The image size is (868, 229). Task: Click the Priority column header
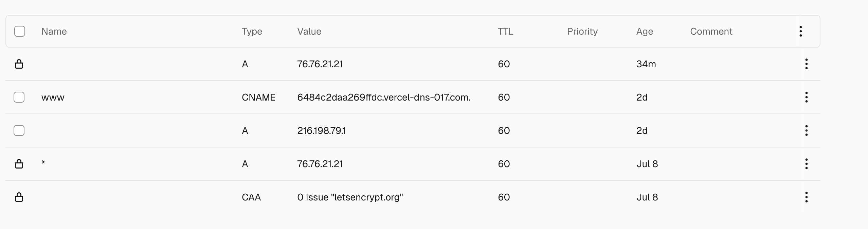(582, 32)
